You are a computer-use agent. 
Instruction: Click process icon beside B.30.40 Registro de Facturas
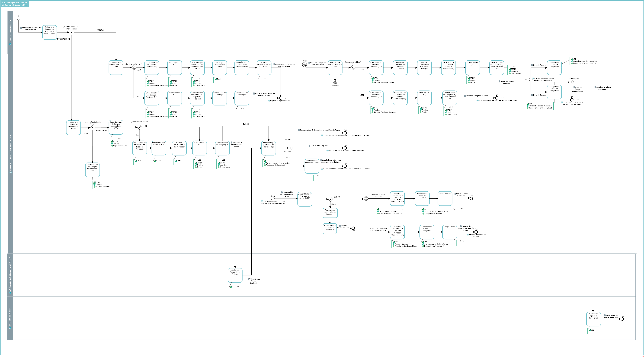pos(327,151)
